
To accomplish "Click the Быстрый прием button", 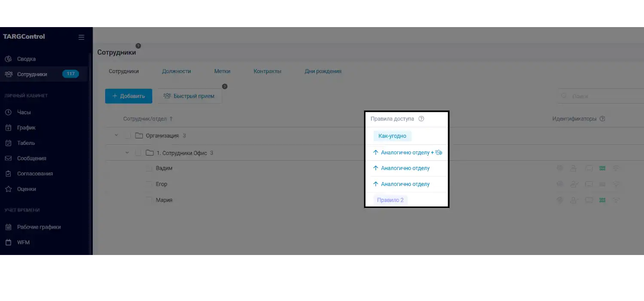I will pos(189,96).
